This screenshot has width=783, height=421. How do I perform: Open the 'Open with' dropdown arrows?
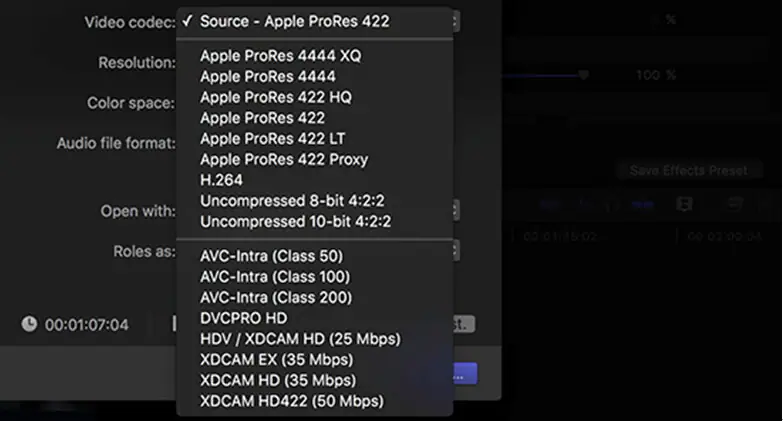click(456, 211)
